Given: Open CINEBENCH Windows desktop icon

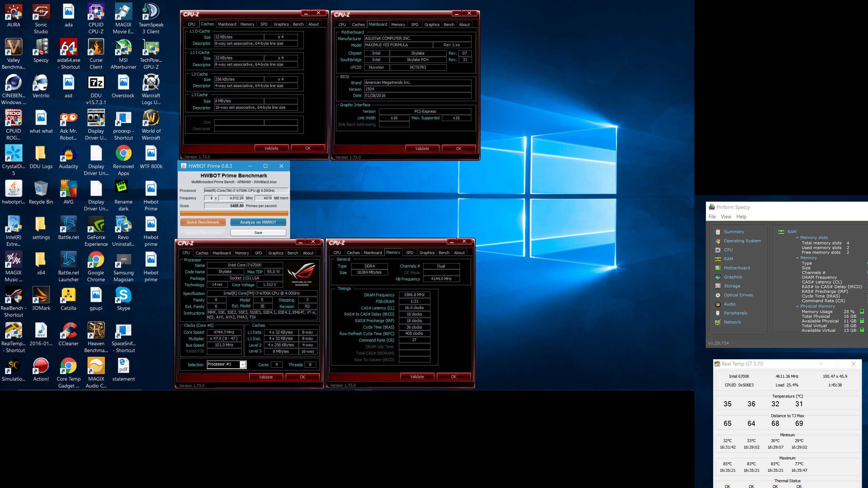Looking at the screenshot, I should 13,89.
